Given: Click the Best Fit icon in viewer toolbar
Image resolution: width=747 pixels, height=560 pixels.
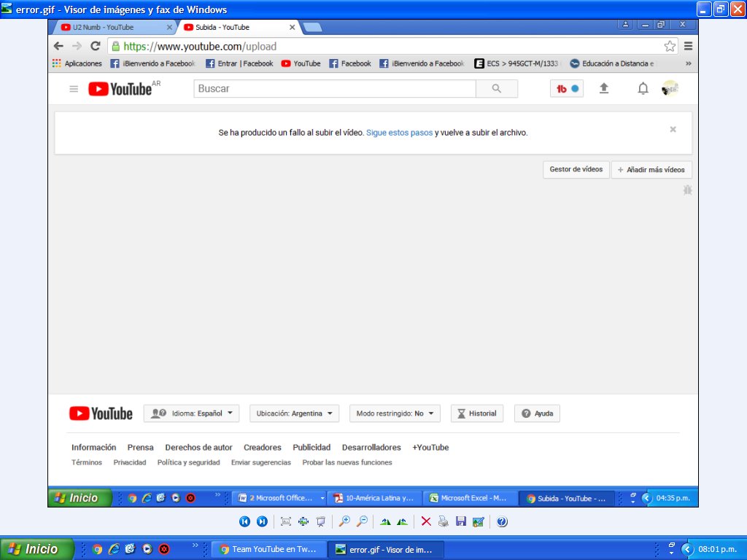Looking at the screenshot, I should click(x=286, y=521).
